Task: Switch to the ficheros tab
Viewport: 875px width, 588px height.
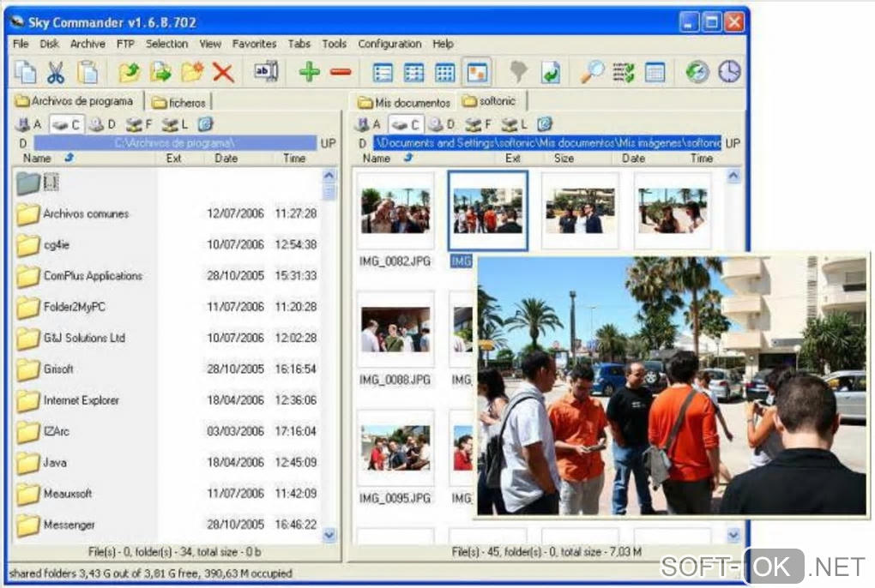Action: (179, 103)
